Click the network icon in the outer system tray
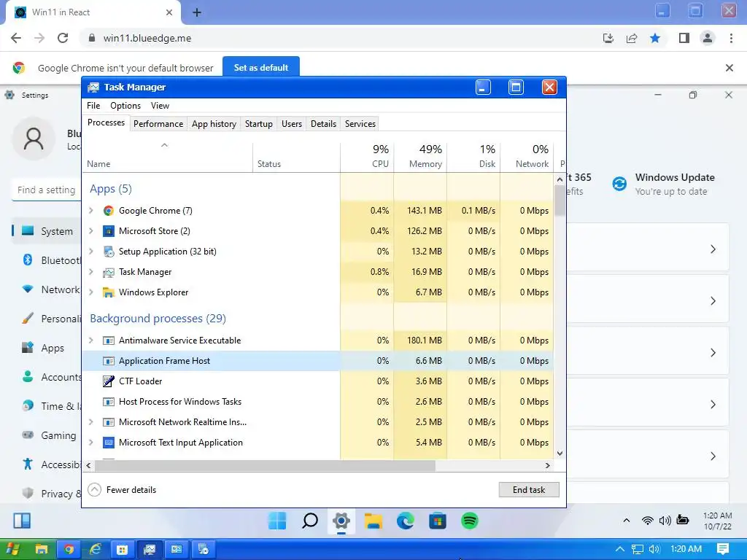Image resolution: width=747 pixels, height=560 pixels. pos(637,550)
